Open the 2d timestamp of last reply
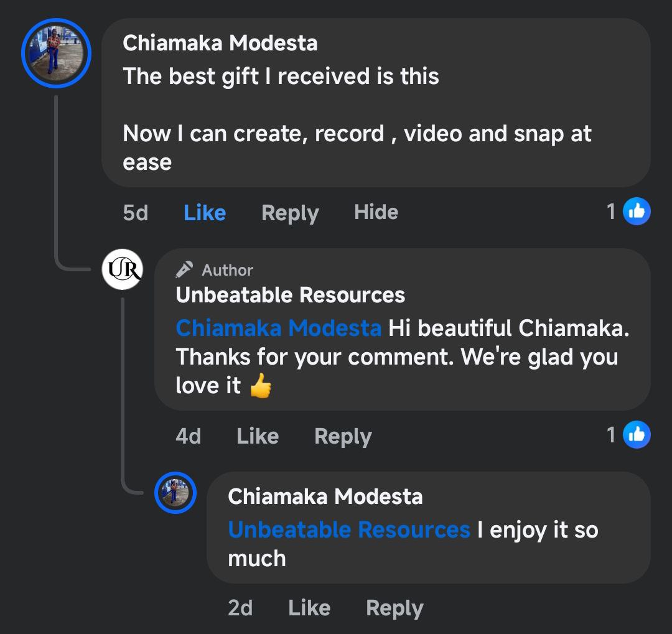The width and height of the screenshot is (672, 634). [240, 608]
